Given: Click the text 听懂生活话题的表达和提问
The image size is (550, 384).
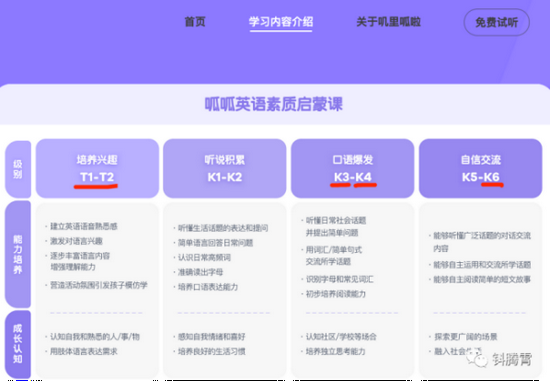Looking at the screenshot, I should coord(223,228).
